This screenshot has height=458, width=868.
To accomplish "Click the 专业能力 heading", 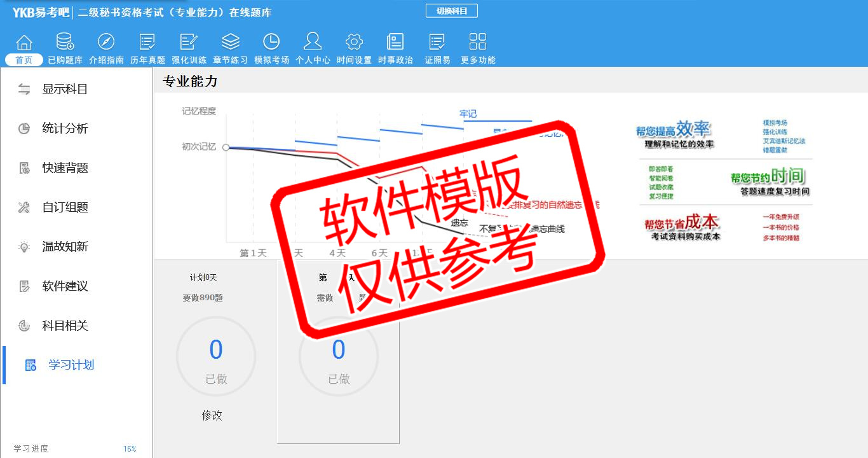I will pyautogui.click(x=190, y=81).
